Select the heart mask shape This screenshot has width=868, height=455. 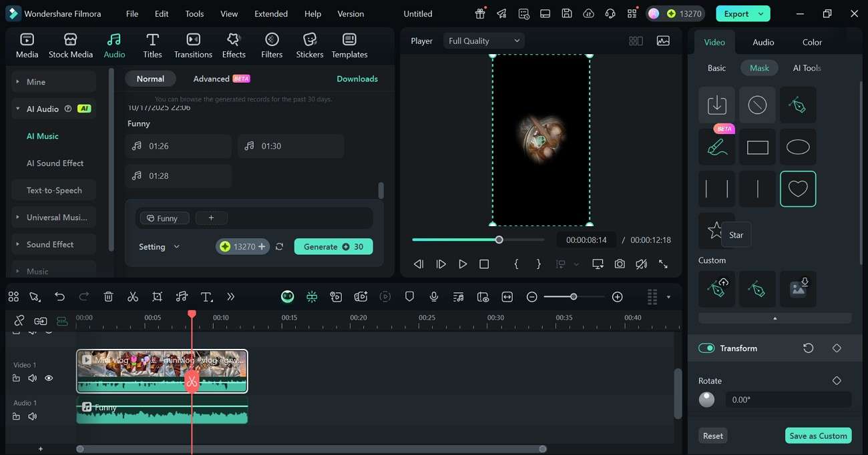798,189
